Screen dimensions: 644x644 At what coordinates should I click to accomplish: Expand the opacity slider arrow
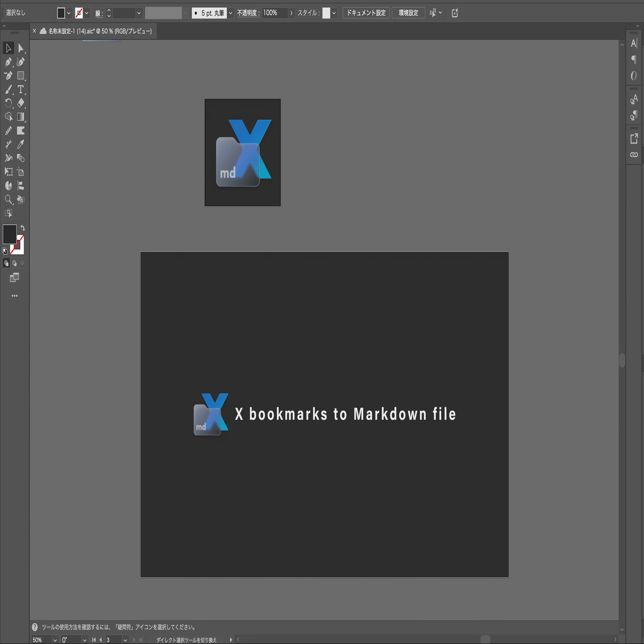291,13
